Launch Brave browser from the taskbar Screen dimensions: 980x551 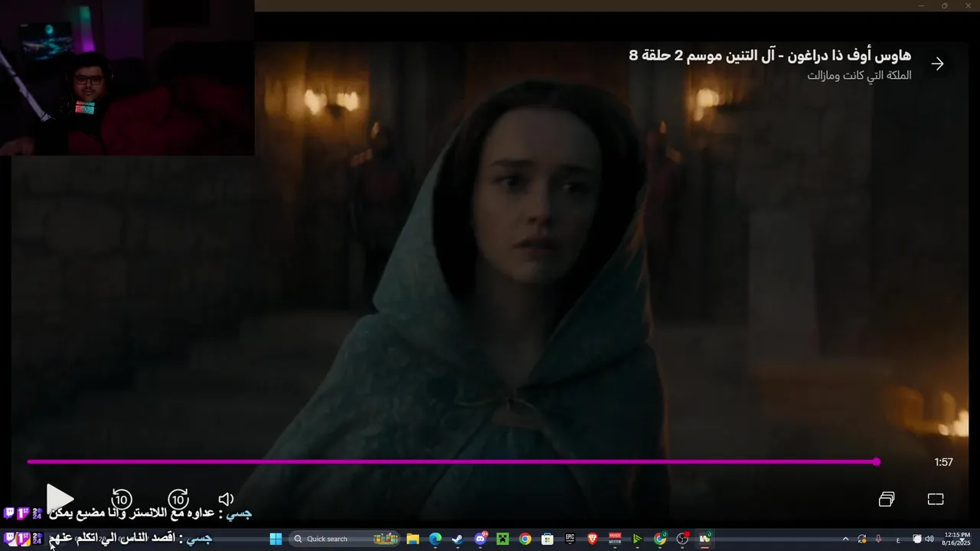(593, 539)
